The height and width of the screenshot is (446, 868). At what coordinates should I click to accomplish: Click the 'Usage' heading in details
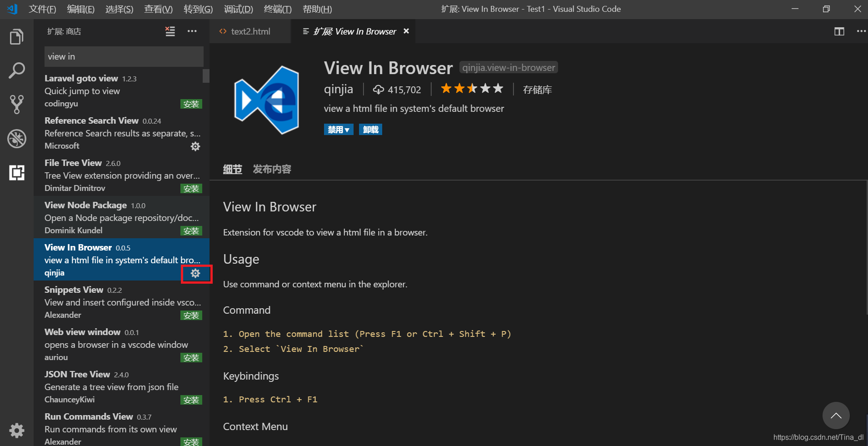coord(241,259)
